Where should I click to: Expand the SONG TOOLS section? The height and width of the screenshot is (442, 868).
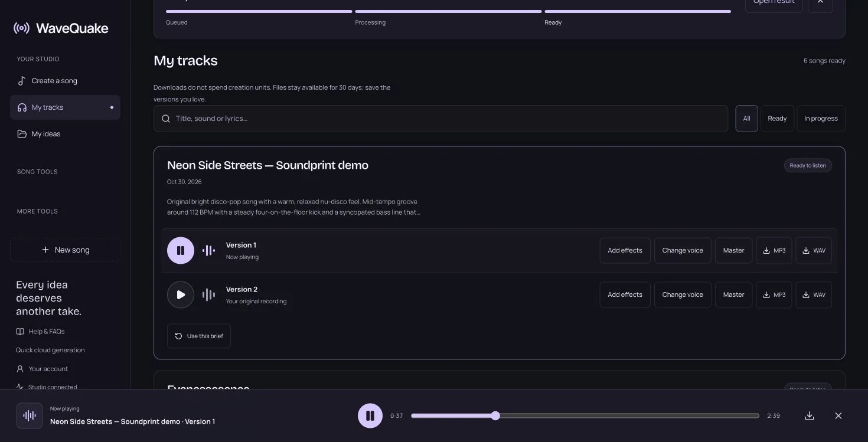(37, 172)
